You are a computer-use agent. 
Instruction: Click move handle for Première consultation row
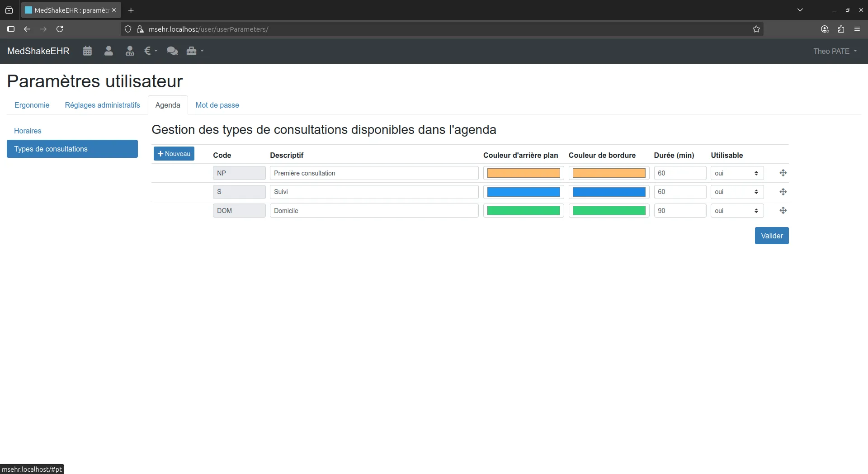783,173
